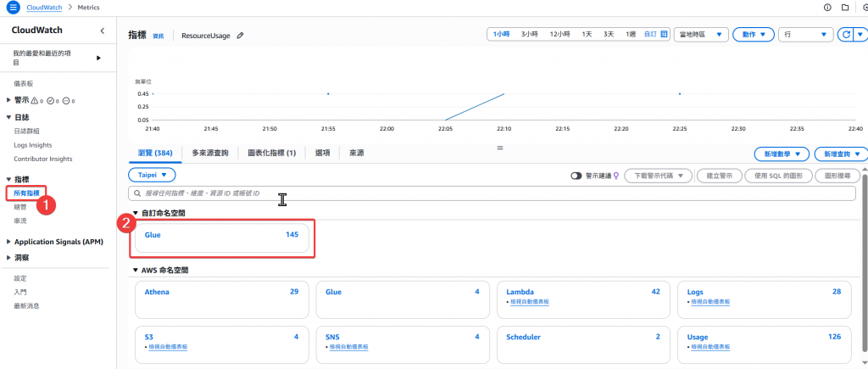
Task: Select the 12小時 time range
Action: [x=560, y=34]
